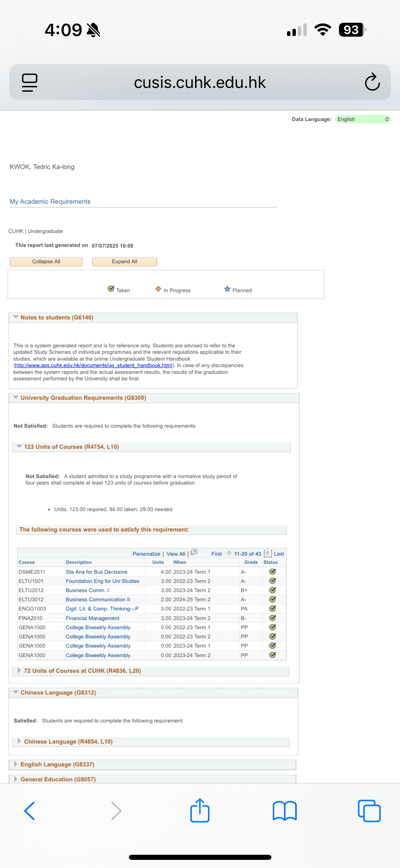This screenshot has height=868, width=400.
Task: Tap the Safari page reader/format icon
Action: pos(30,83)
